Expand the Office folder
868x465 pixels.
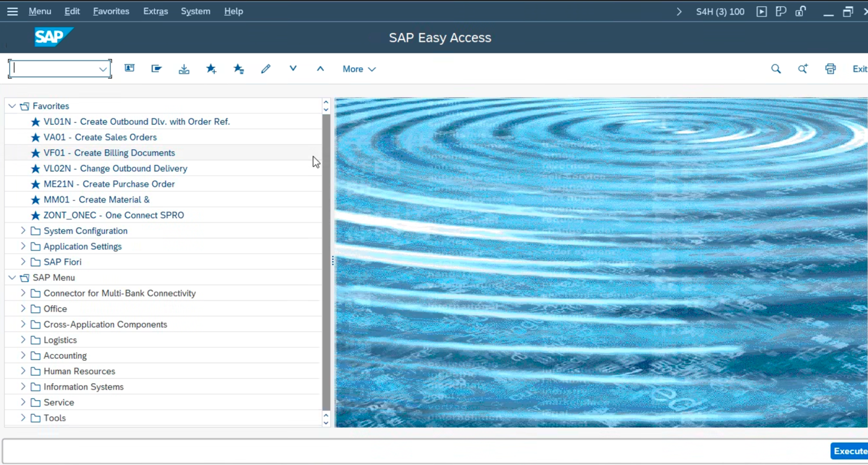[x=23, y=309]
